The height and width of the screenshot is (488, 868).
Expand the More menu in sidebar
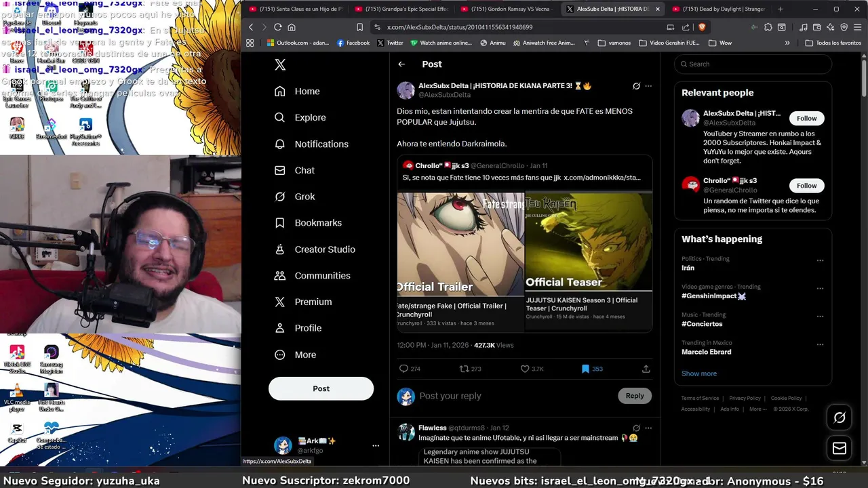pyautogui.click(x=295, y=354)
